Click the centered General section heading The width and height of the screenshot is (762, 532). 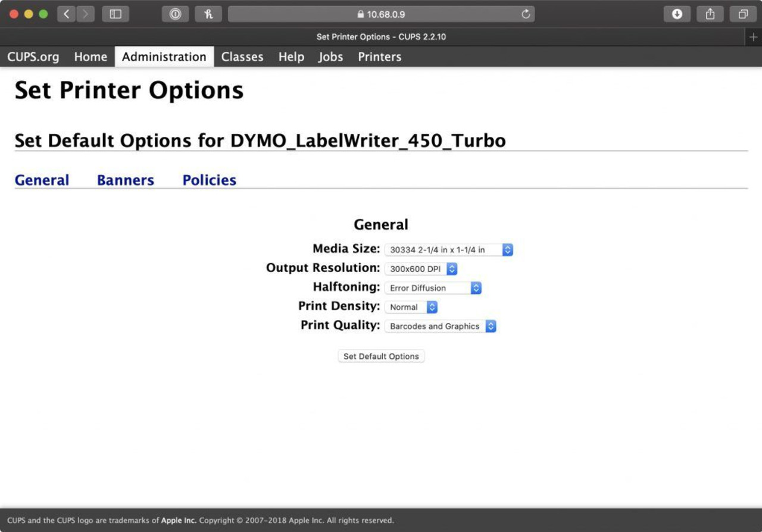[381, 224]
